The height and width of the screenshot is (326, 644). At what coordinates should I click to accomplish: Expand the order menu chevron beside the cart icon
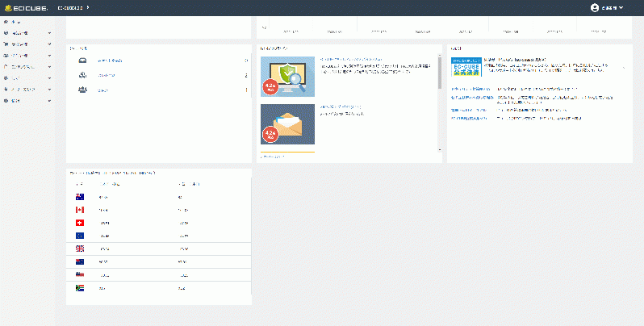[x=49, y=44]
